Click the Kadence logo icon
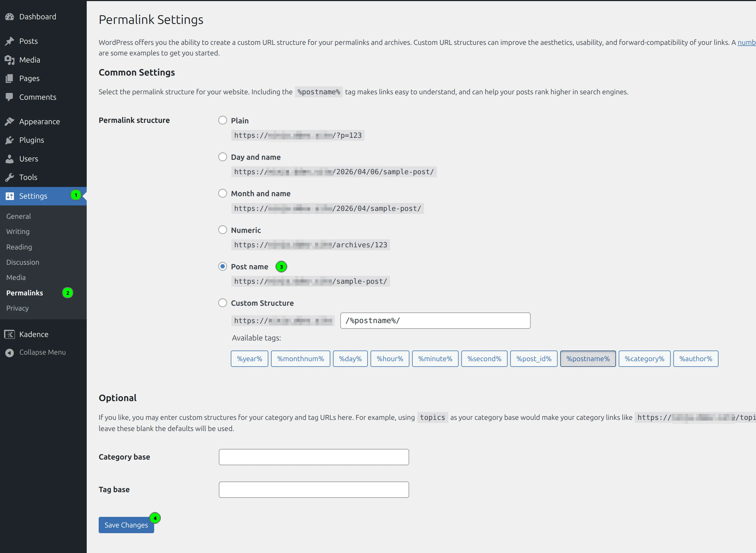 (x=10, y=335)
